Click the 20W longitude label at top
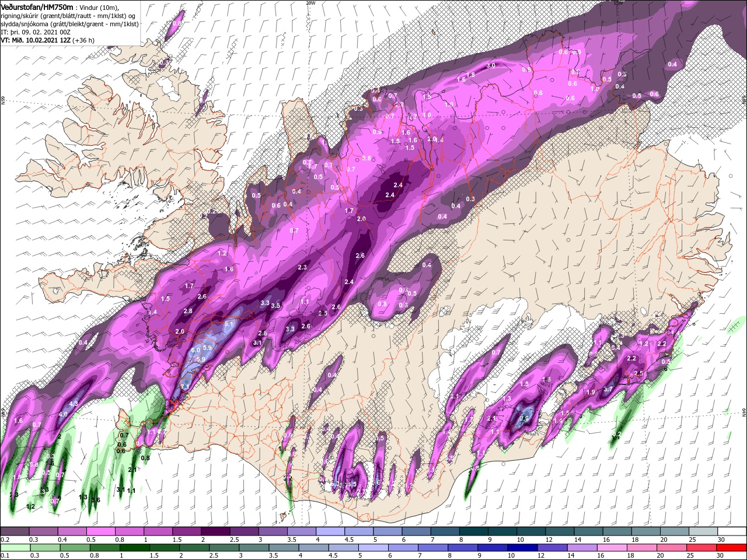The width and height of the screenshot is (747, 560). point(310,3)
